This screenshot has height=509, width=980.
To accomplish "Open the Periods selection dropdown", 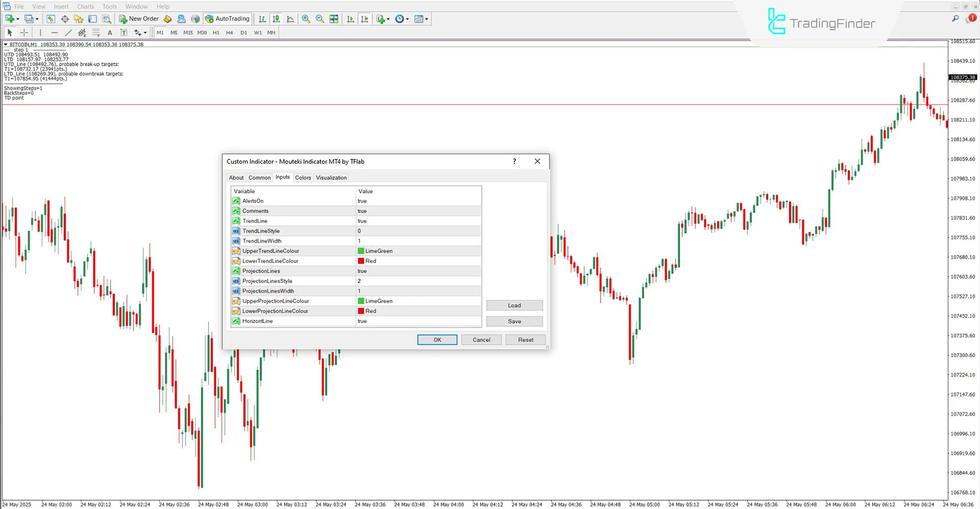I will pos(402,19).
